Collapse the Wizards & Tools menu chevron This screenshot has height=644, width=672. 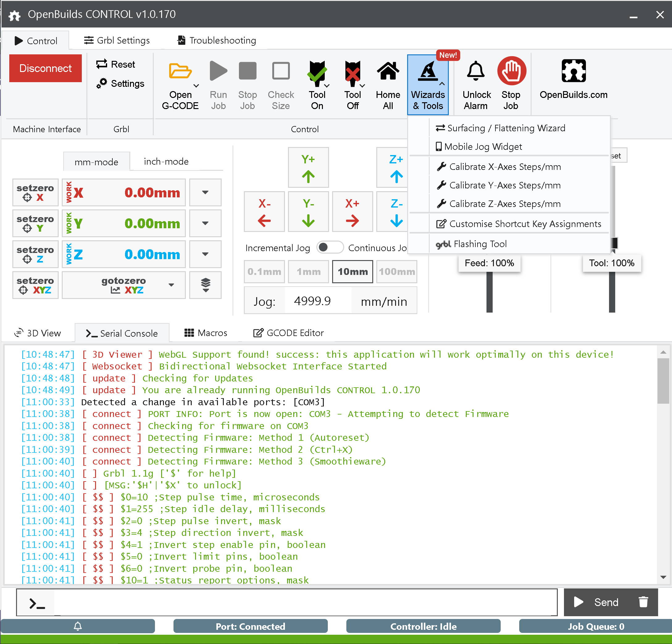click(x=442, y=84)
